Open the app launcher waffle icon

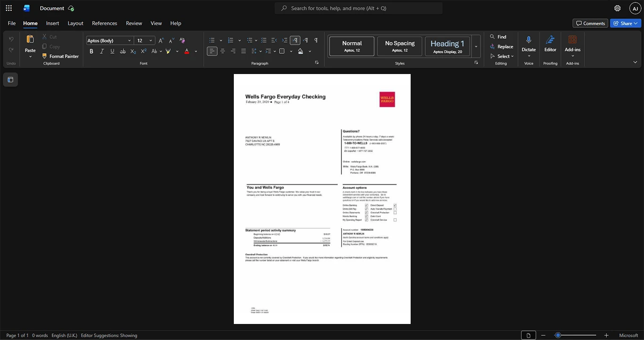(8, 8)
